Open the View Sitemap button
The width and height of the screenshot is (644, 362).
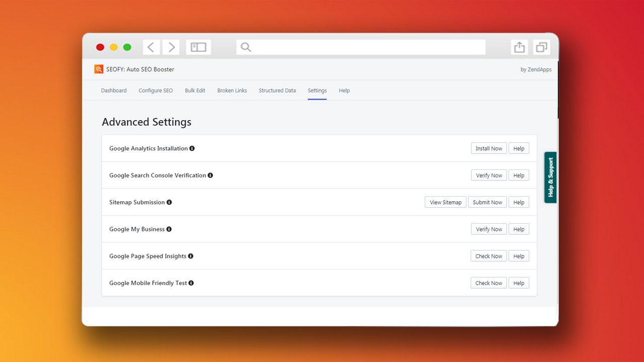click(445, 202)
